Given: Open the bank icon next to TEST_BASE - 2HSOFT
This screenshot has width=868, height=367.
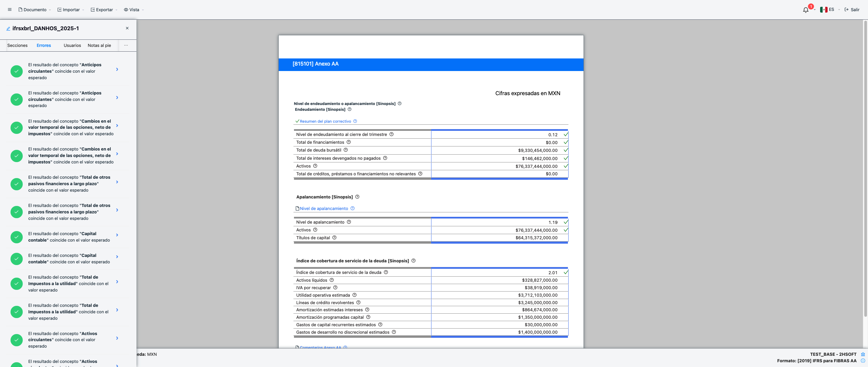Looking at the screenshot, I should pyautogui.click(x=863, y=354).
